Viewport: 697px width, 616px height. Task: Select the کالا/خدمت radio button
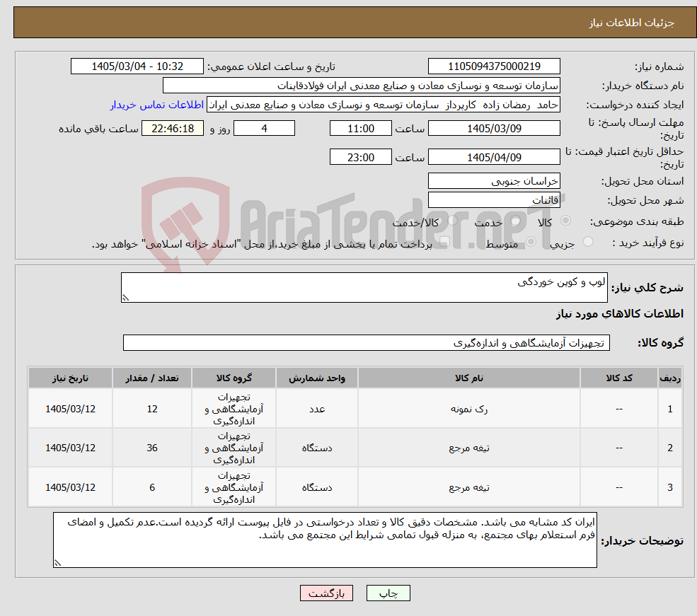452,220
